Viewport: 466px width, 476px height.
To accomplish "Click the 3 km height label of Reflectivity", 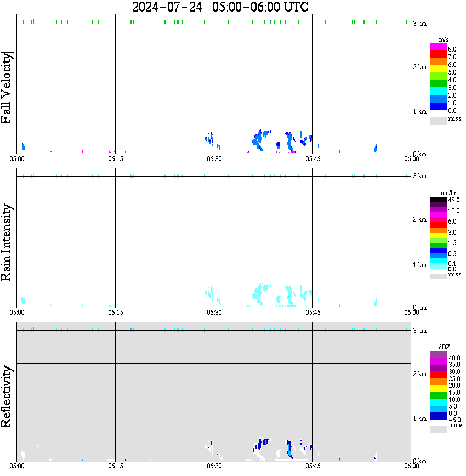I will tap(419, 331).
